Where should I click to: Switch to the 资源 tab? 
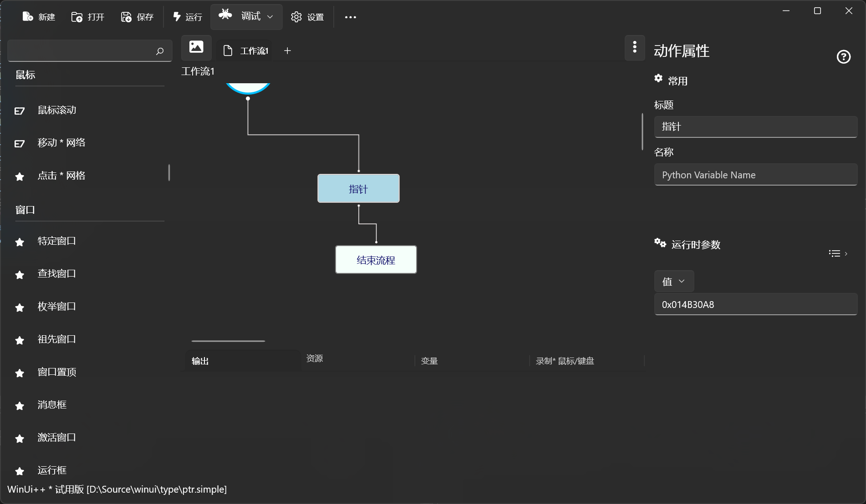coord(315,358)
